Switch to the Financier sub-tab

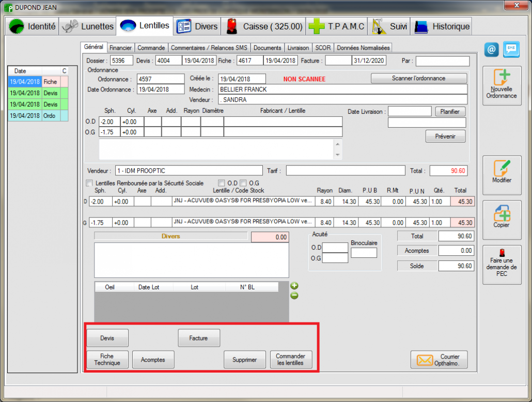120,48
